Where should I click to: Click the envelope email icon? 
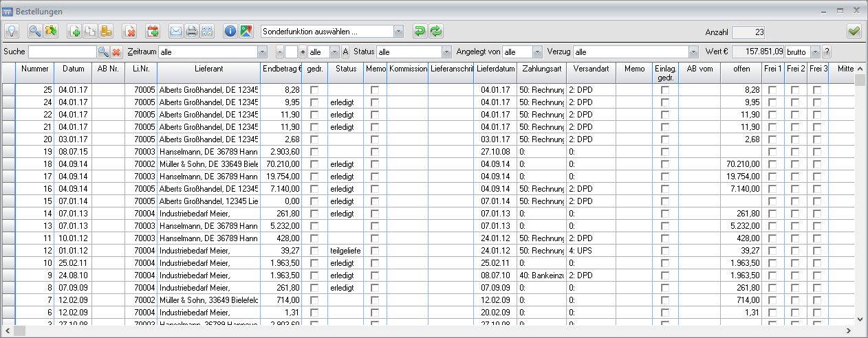[x=175, y=31]
